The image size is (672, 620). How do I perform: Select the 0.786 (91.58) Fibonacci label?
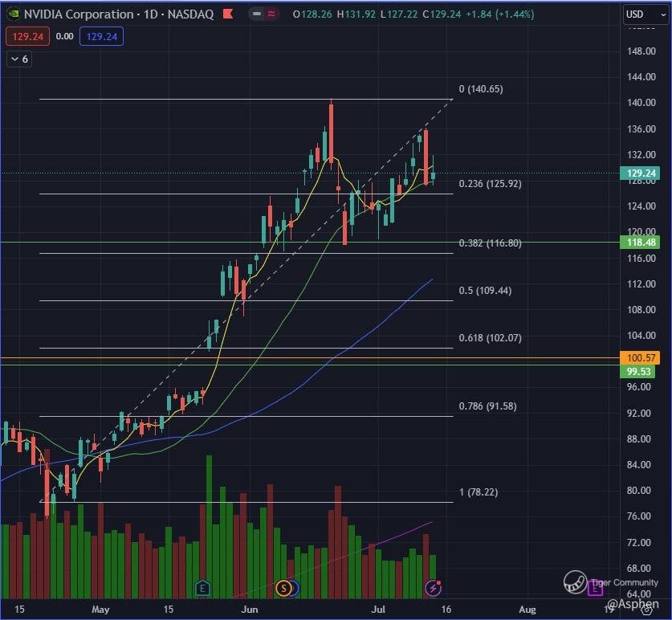point(487,406)
